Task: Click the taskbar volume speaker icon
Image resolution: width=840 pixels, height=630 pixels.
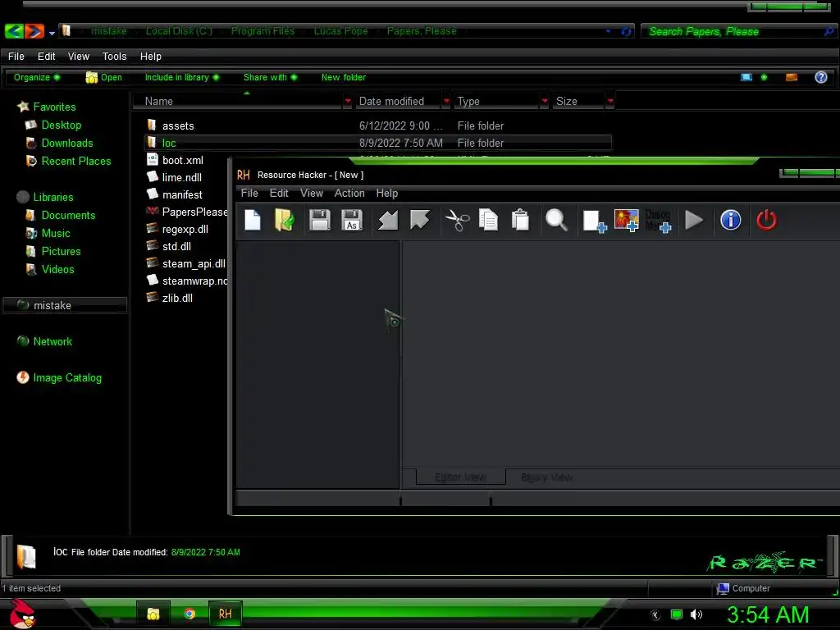Action: (696, 614)
